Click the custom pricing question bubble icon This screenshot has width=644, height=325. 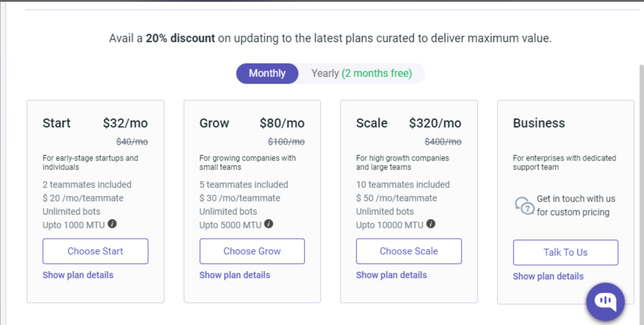point(524,206)
